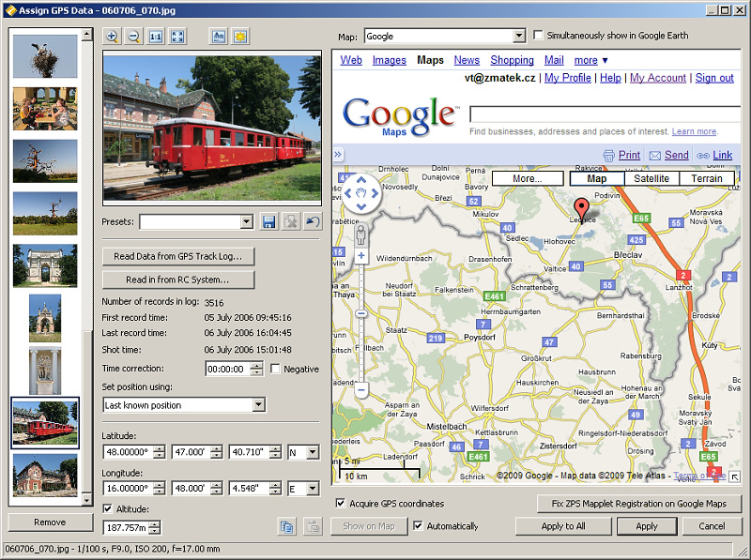Adjust Altitude value spinner arrows
The width and height of the screenshot is (751, 560).
[x=155, y=527]
